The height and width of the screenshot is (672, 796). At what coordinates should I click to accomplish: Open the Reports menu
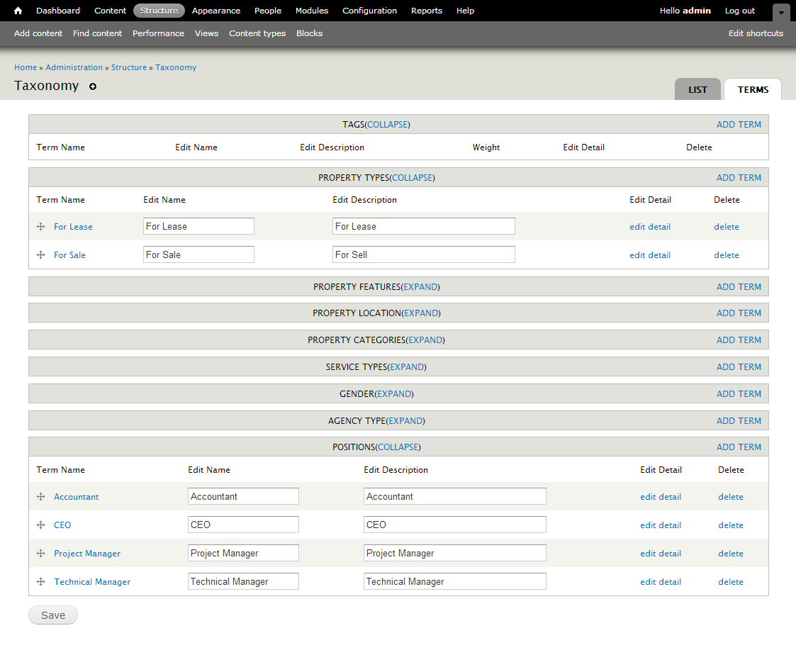click(426, 11)
